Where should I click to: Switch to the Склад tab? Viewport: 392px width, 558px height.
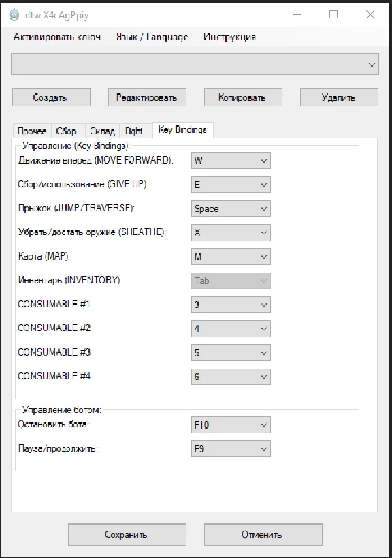[x=102, y=131]
